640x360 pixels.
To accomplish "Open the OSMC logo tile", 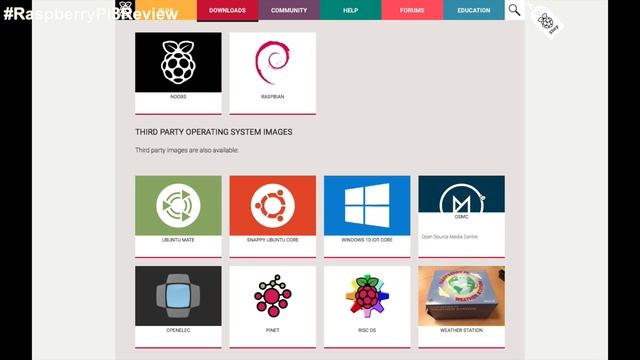I will point(461,194).
